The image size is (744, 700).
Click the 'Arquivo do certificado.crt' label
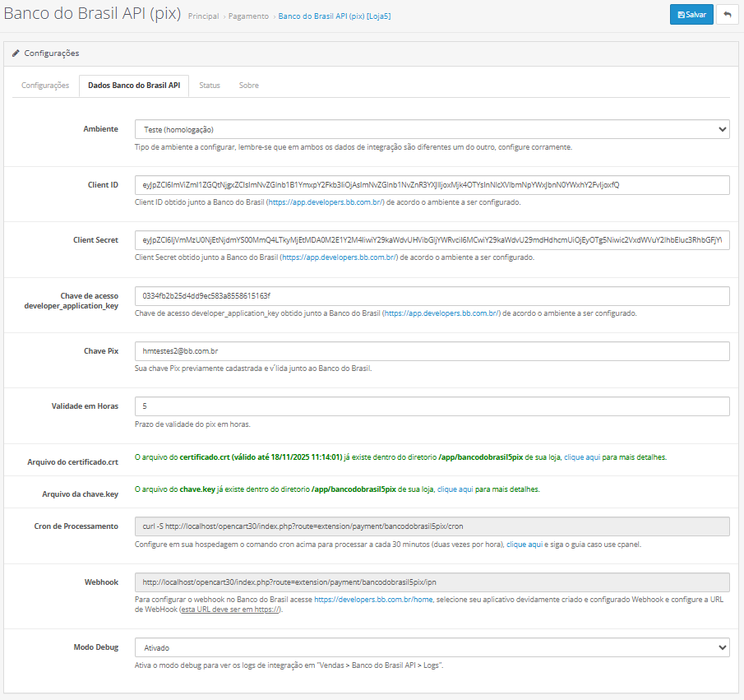click(72, 462)
